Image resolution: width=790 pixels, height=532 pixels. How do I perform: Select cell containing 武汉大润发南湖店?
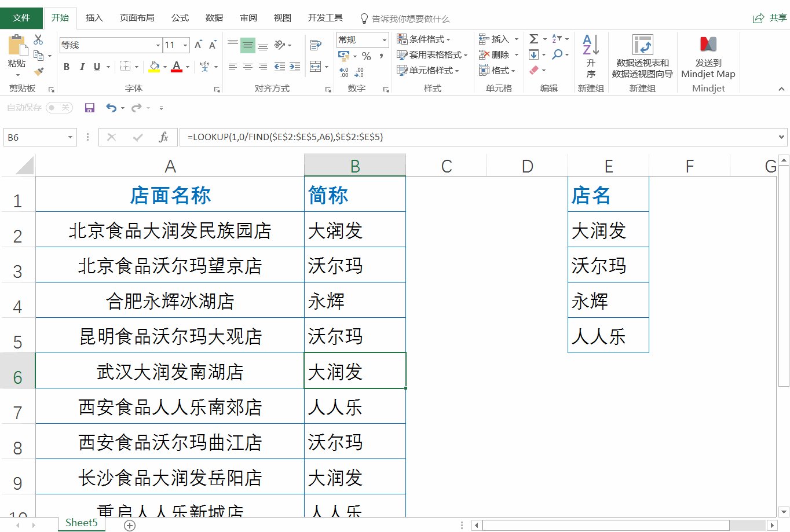pos(170,371)
